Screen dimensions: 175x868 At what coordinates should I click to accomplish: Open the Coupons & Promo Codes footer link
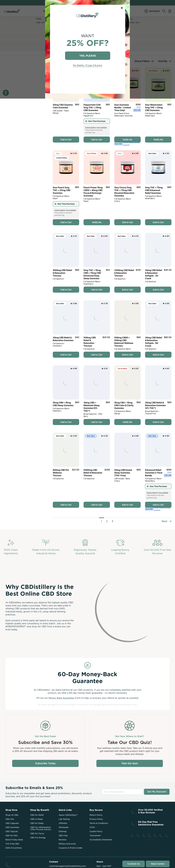[70, 848]
